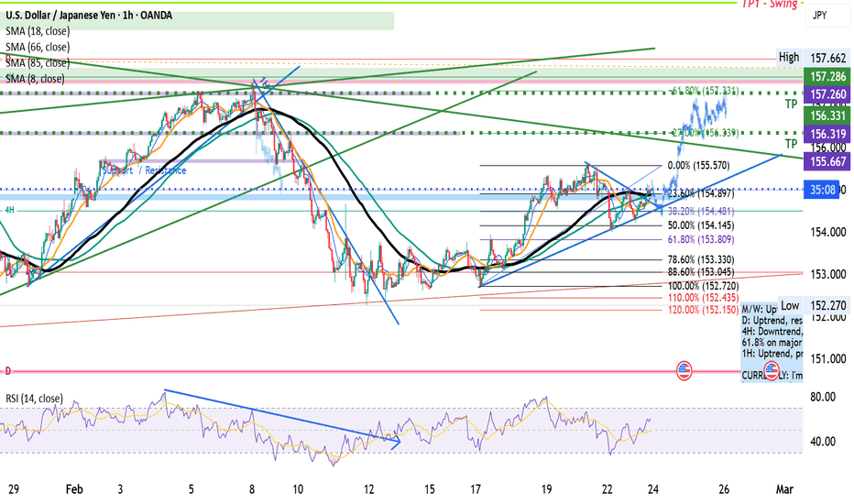Open the RSI (14, close) indicator legend
The width and height of the screenshot is (854, 504).
pyautogui.click(x=33, y=399)
